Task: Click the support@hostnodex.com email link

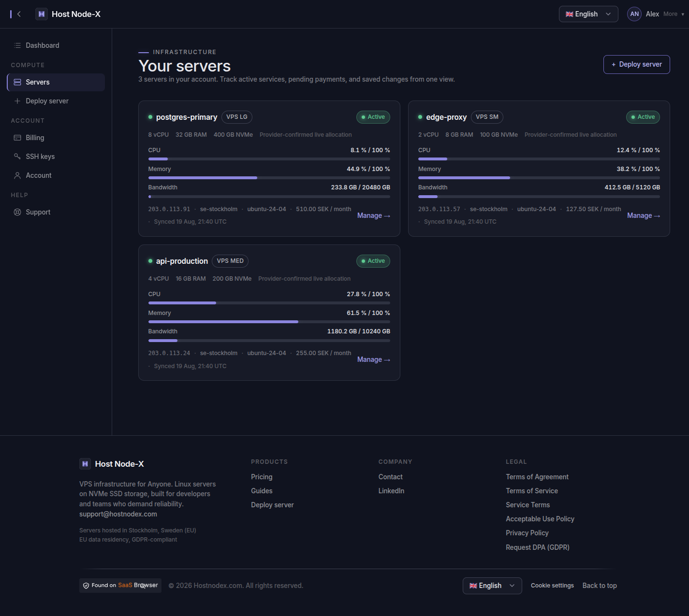Action: 118,514
